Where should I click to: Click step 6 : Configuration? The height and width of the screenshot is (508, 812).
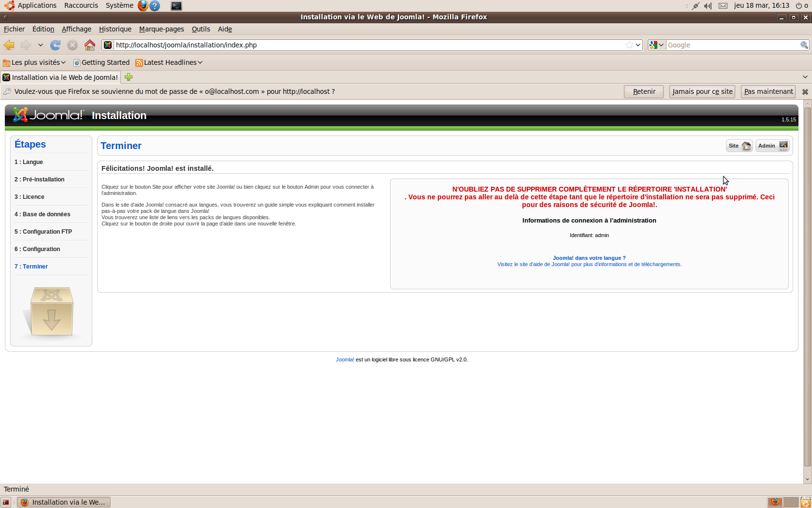(x=37, y=249)
